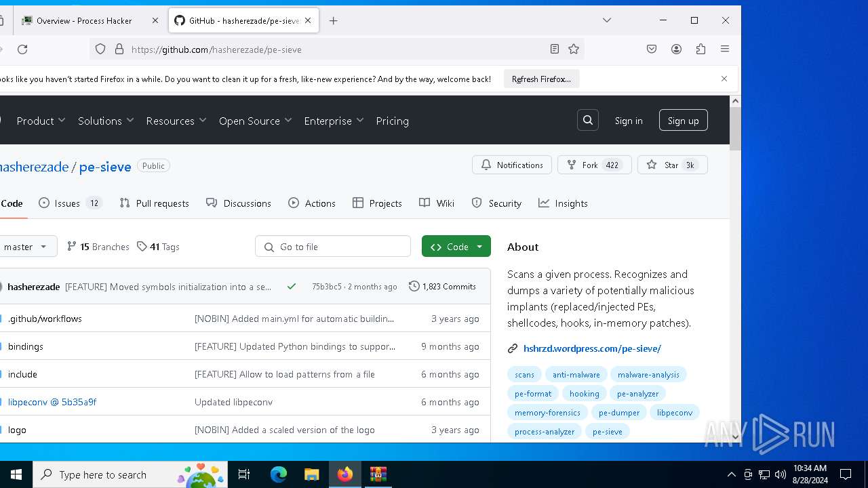This screenshot has height=488, width=868.
Task: Close the Process Hacker tab
Action: point(155,20)
